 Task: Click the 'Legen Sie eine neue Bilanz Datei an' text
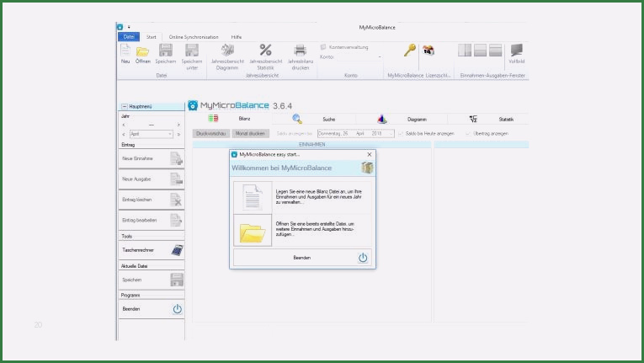[x=319, y=197]
